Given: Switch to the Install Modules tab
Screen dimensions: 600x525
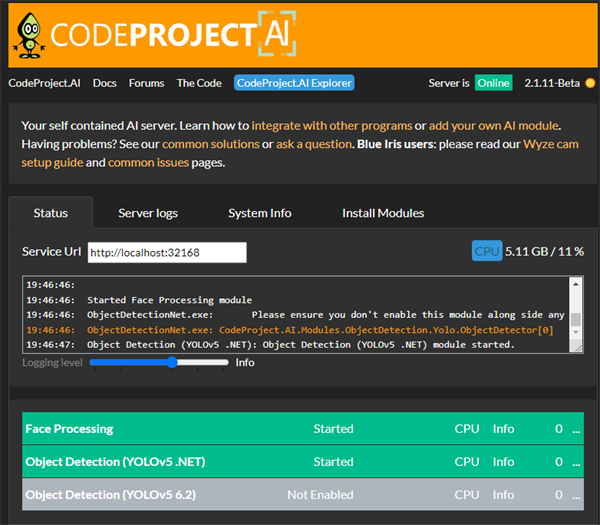Looking at the screenshot, I should point(383,213).
